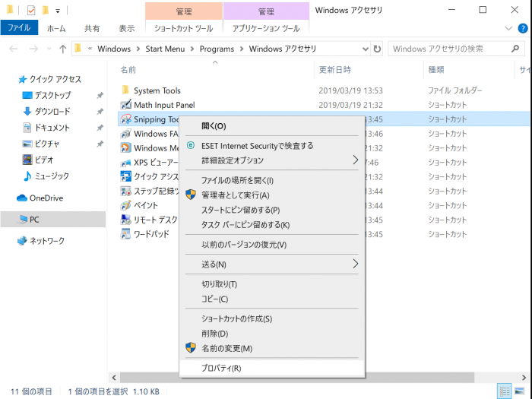Click the System Tools folder icon
The height and width of the screenshot is (399, 532).
pos(125,90)
